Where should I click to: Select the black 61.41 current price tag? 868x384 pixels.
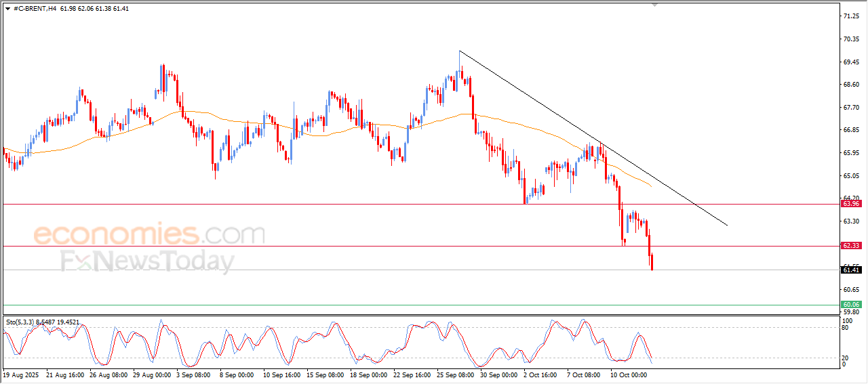pyautogui.click(x=851, y=270)
